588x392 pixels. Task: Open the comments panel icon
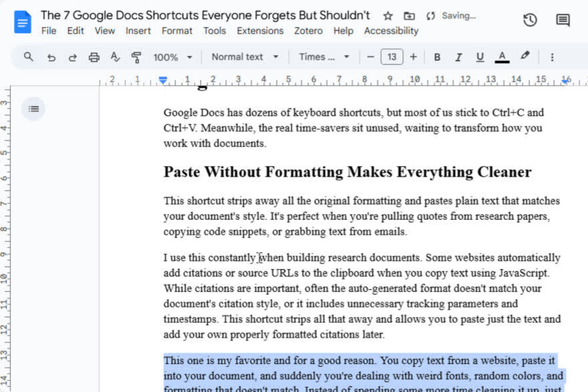coord(563,20)
